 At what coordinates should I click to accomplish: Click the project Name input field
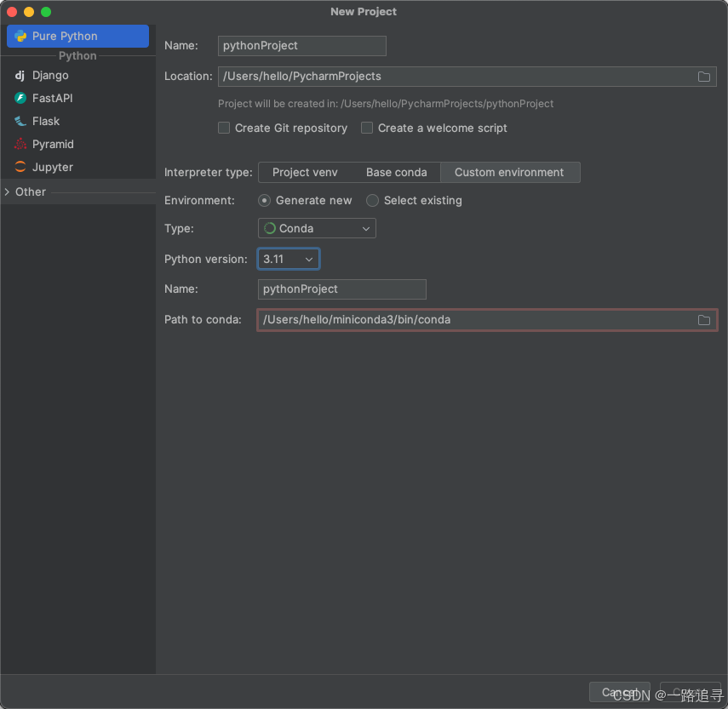click(x=301, y=45)
